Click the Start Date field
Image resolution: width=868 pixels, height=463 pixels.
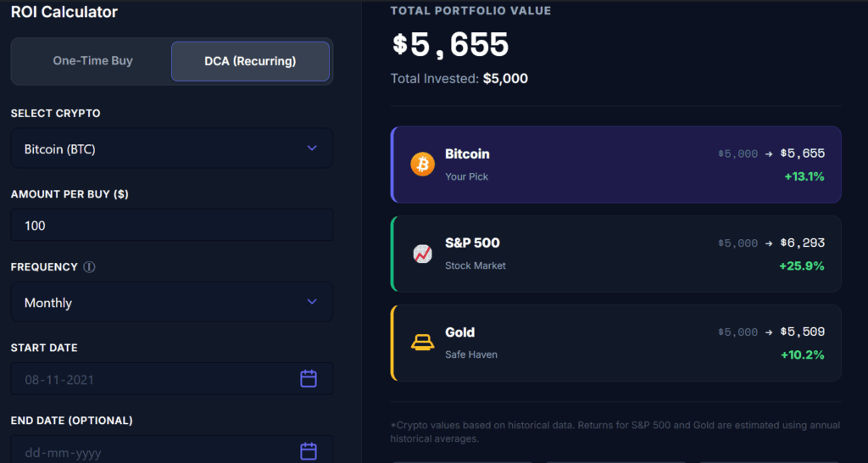tap(153, 379)
